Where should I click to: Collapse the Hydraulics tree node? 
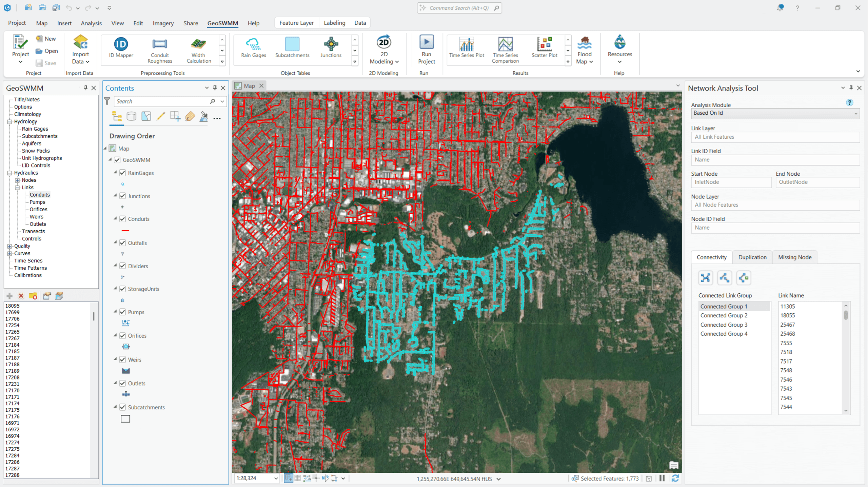(x=9, y=173)
